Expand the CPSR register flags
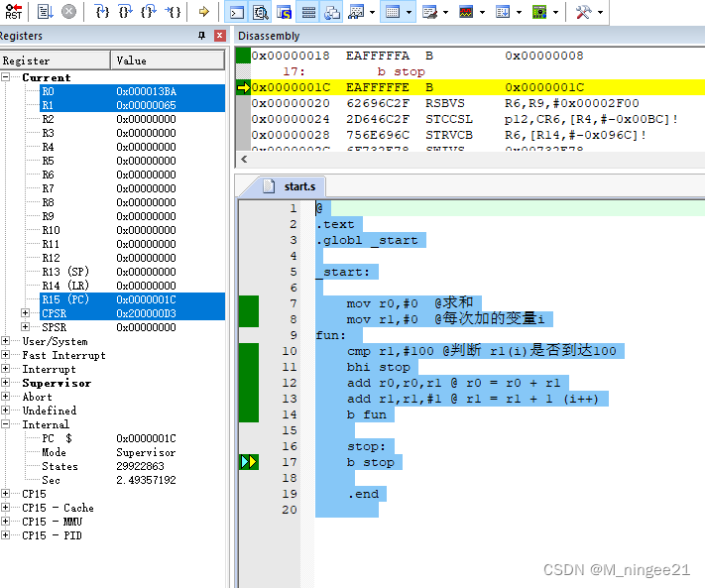 25,313
